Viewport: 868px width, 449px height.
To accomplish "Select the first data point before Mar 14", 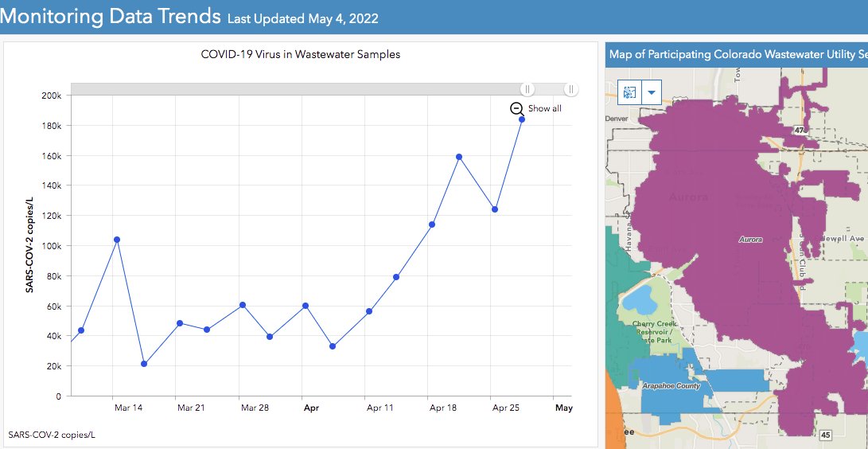I will coord(81,330).
